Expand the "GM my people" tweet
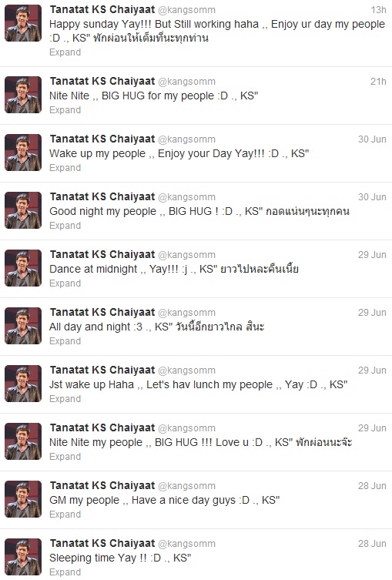The image size is (392, 580). (x=65, y=515)
